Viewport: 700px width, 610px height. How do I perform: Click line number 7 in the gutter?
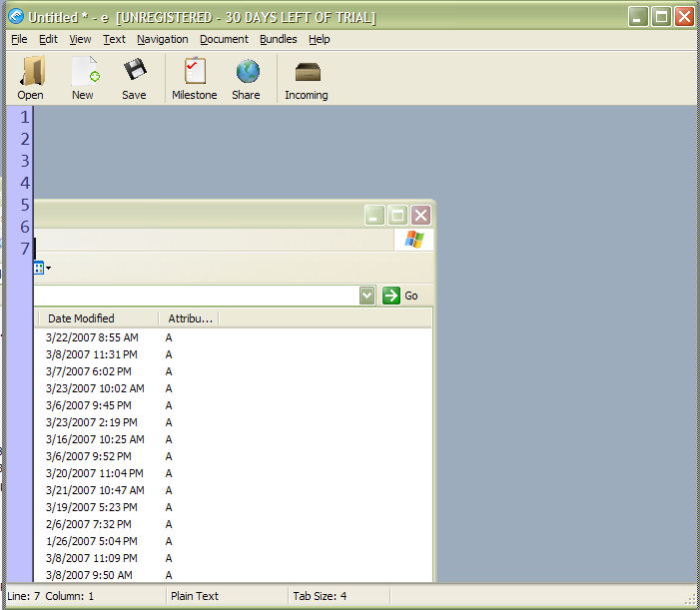pyautogui.click(x=25, y=249)
